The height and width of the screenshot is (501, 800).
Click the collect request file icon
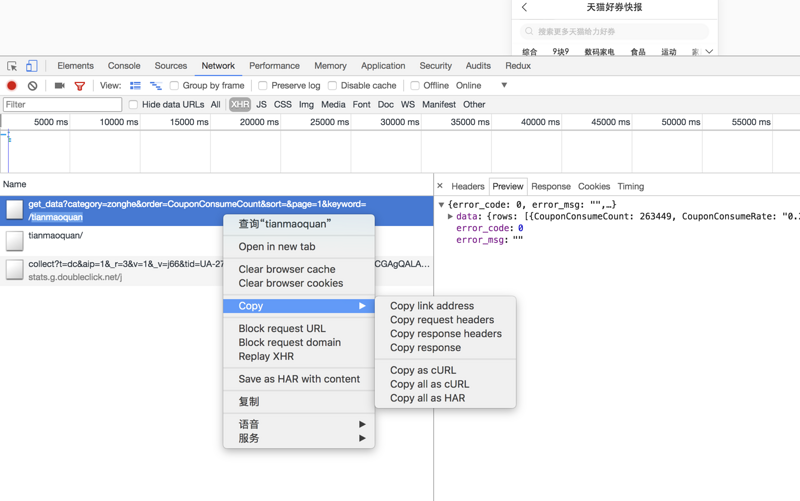[14, 270]
